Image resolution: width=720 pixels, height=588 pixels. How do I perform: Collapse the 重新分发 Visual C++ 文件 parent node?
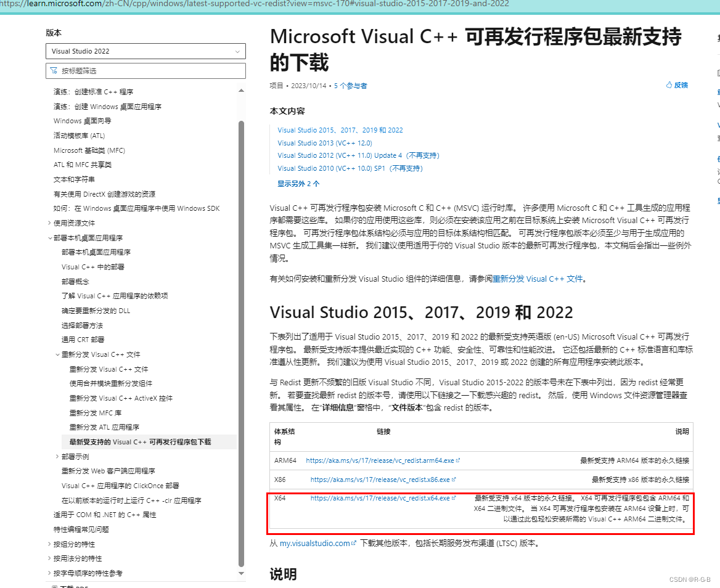[x=57, y=354]
